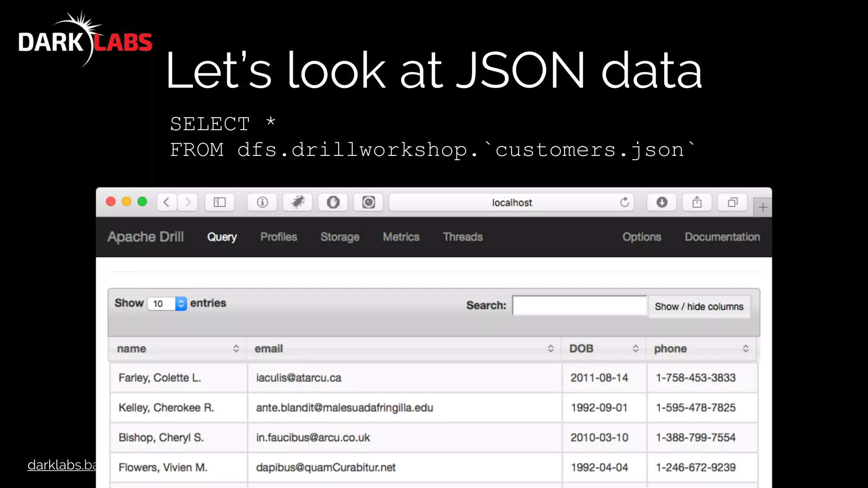Click the Safari forward arrow button
Image resolution: width=868 pixels, height=488 pixels.
tap(188, 202)
